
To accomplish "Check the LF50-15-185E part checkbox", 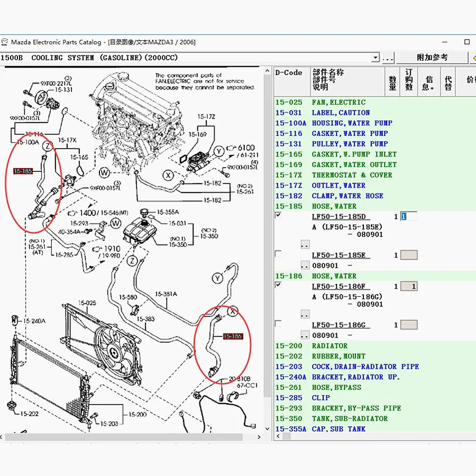I will 278,254.
